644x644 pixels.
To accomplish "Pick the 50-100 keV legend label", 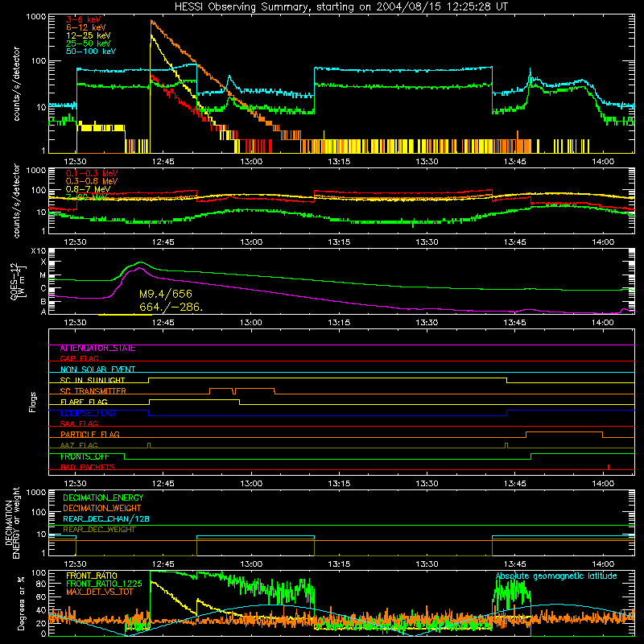I will pos(91,51).
